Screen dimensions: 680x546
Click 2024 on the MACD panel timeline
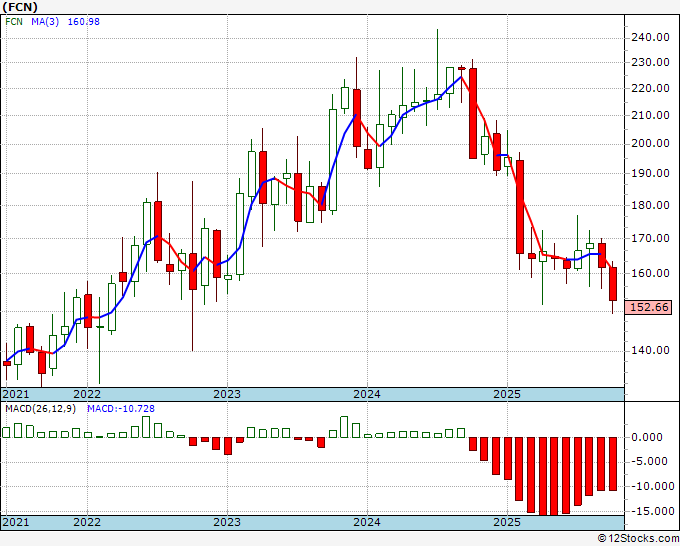[x=366, y=522]
